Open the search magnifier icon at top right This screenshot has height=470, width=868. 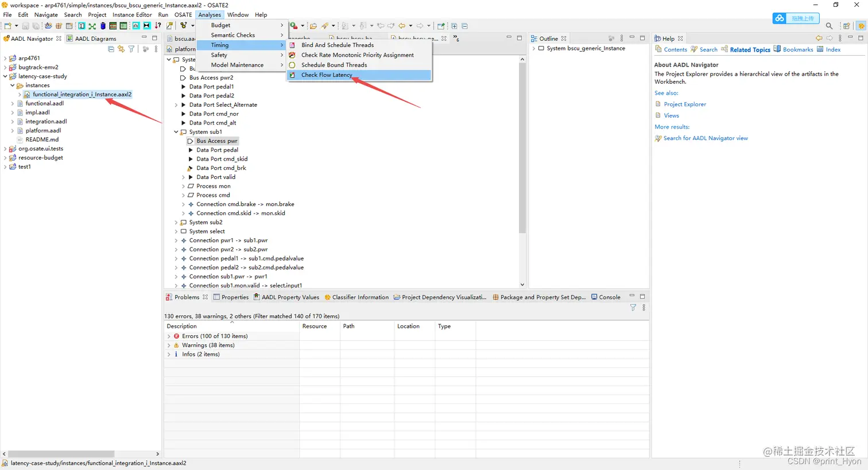(x=829, y=26)
